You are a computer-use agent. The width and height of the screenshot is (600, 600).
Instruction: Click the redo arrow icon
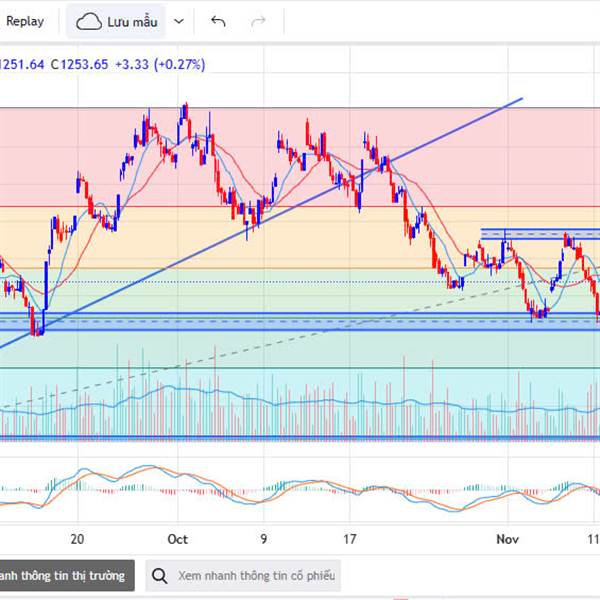click(258, 21)
